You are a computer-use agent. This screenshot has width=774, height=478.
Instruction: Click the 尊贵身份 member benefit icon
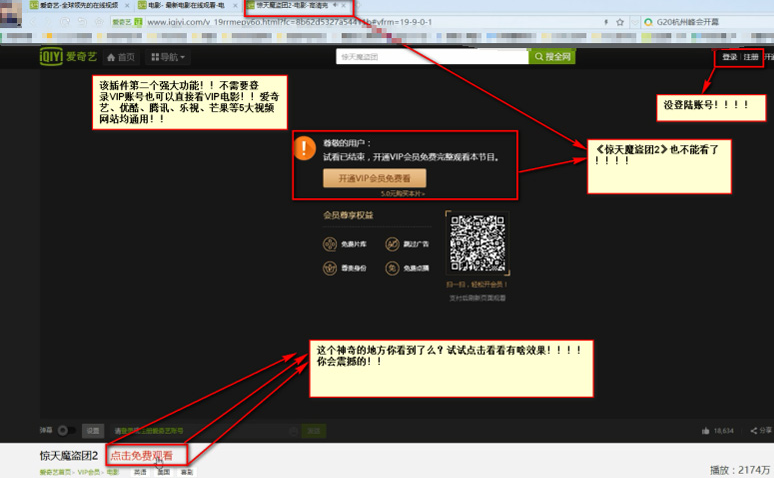point(330,268)
